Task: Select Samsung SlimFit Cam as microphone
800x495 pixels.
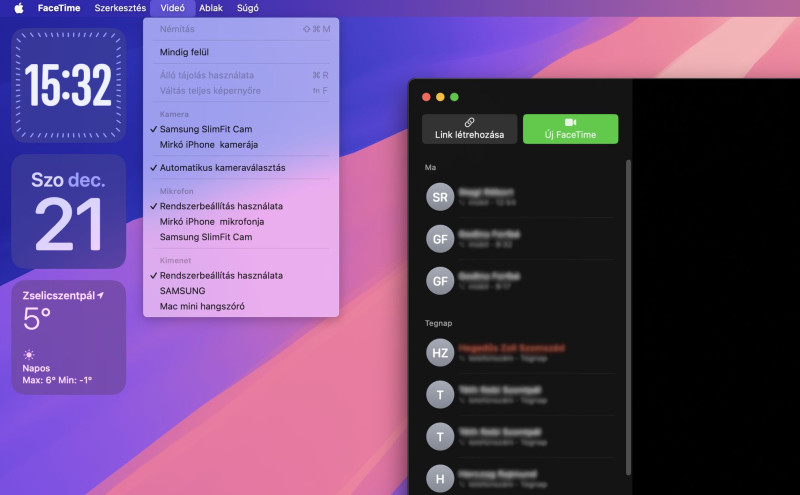Action: coord(241,237)
